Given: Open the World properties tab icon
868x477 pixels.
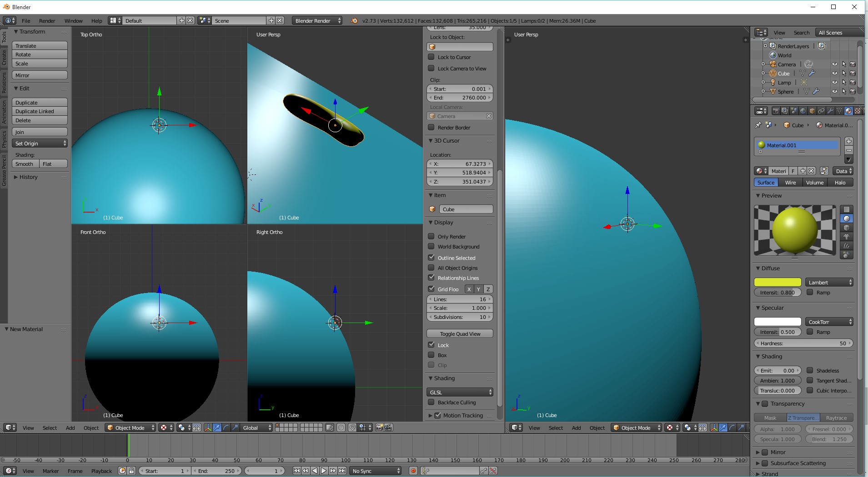Looking at the screenshot, I should coord(803,111).
